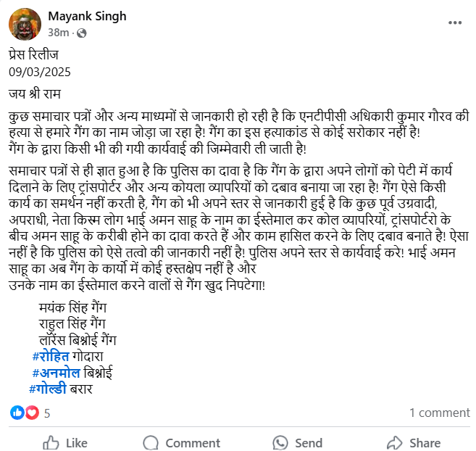Screen dimensions: 476x451
Task: Open the reaction count 5 list
Action: pyautogui.click(x=47, y=413)
